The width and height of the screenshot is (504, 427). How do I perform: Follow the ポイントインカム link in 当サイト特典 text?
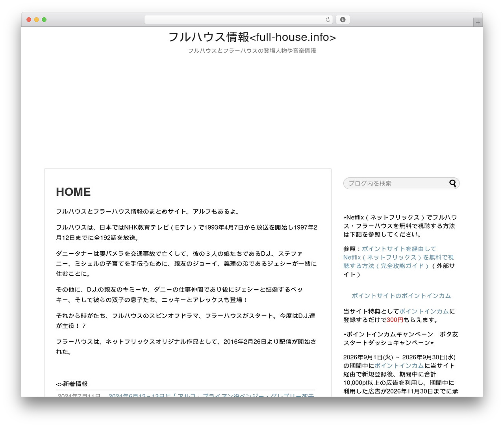424,311
